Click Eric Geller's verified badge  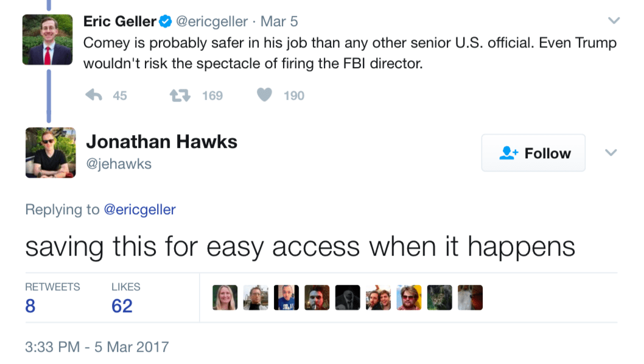point(165,22)
